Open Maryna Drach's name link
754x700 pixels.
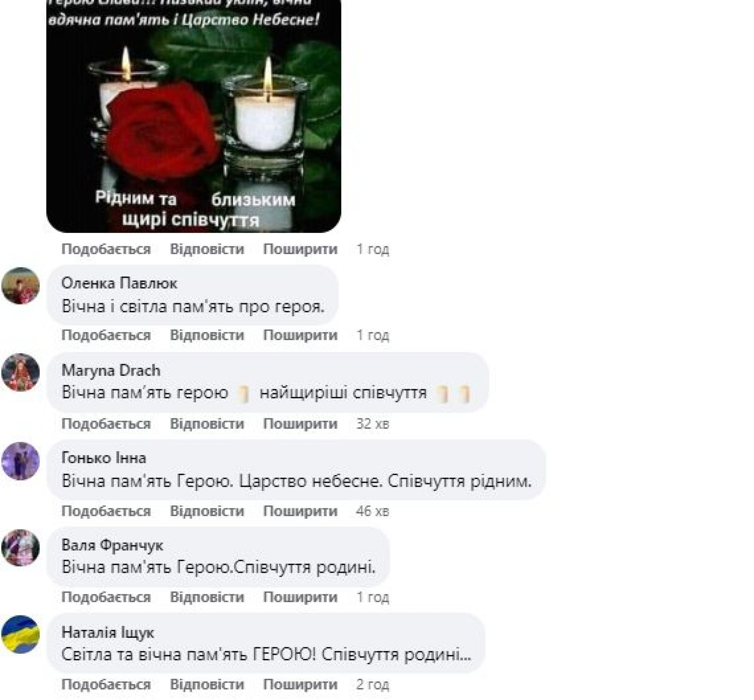click(111, 370)
